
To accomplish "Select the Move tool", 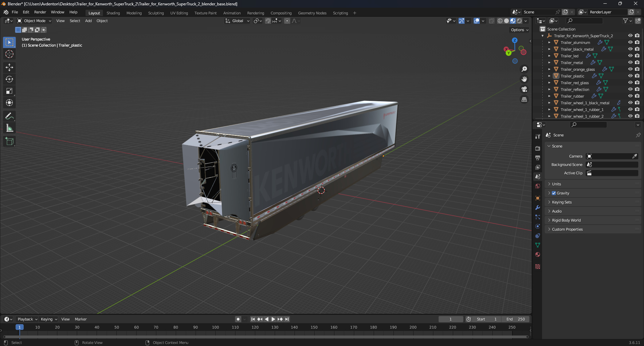I will click(x=9, y=67).
